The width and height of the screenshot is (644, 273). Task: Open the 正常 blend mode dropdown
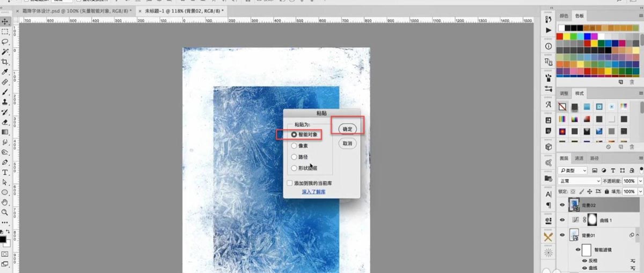click(x=579, y=181)
